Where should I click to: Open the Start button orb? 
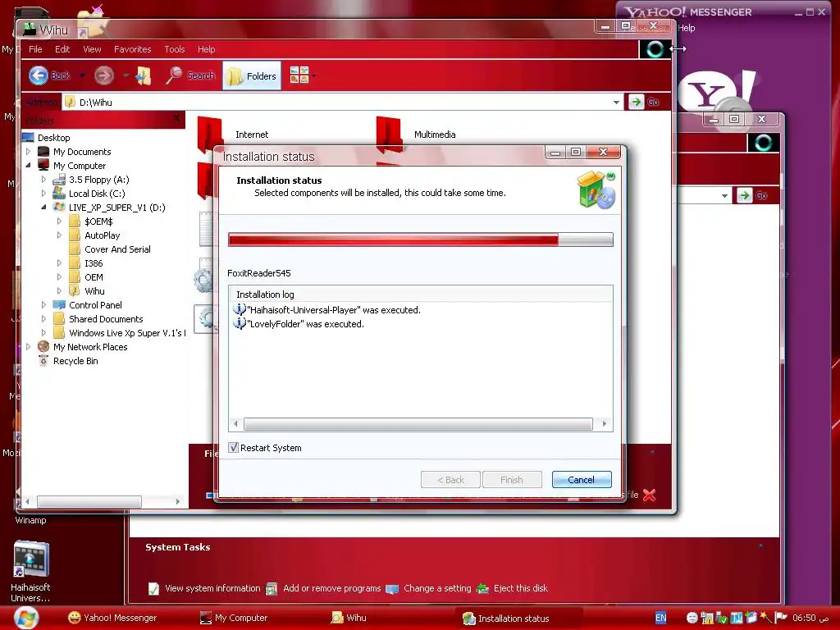pyautogui.click(x=25, y=618)
